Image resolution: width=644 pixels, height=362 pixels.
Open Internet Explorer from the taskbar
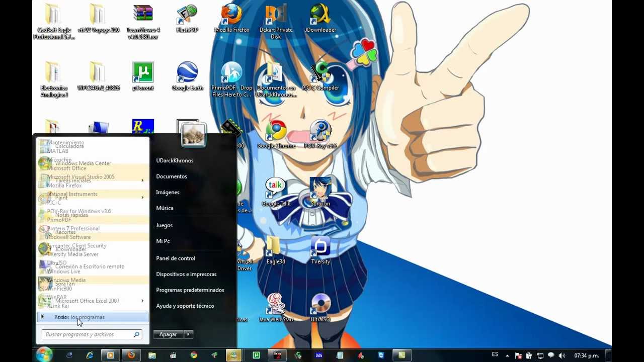90,355
